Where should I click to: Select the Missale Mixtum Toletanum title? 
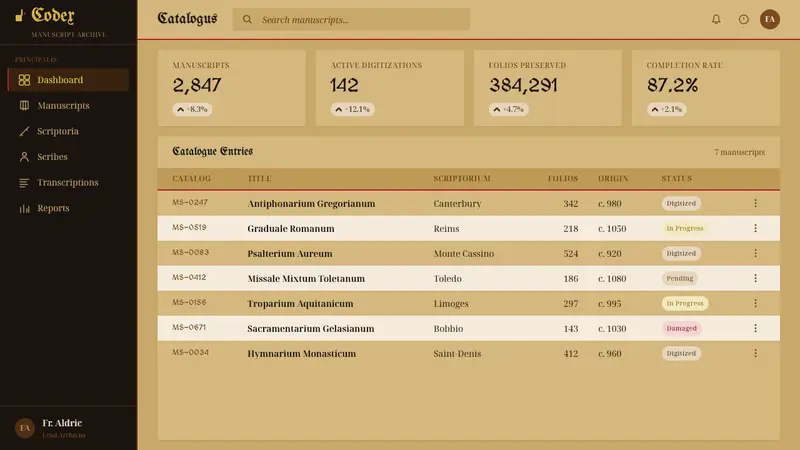coord(306,279)
